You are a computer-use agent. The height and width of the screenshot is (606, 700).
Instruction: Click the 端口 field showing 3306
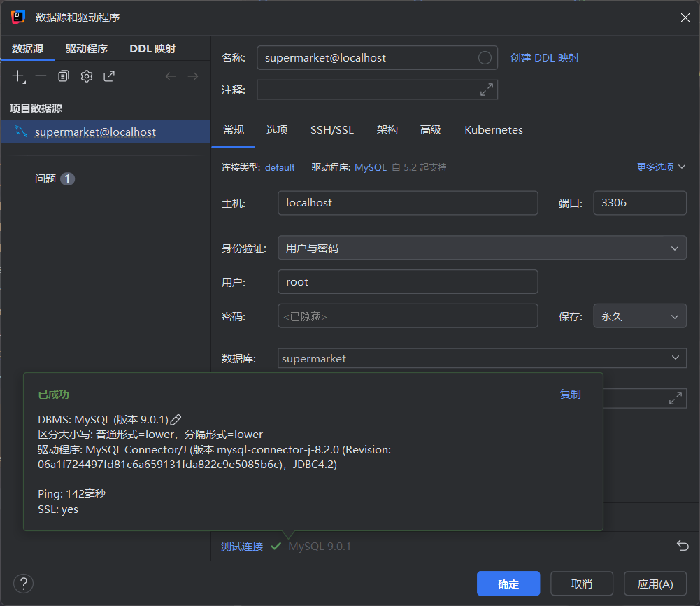pos(640,203)
